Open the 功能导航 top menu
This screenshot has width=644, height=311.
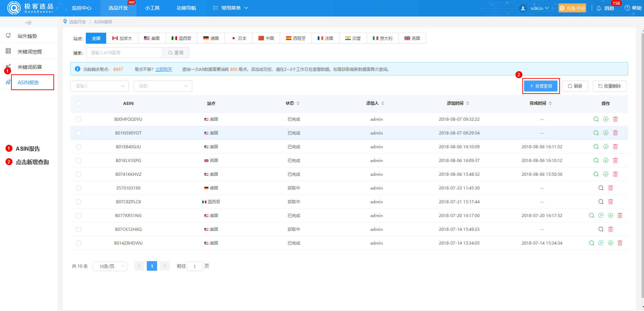186,8
